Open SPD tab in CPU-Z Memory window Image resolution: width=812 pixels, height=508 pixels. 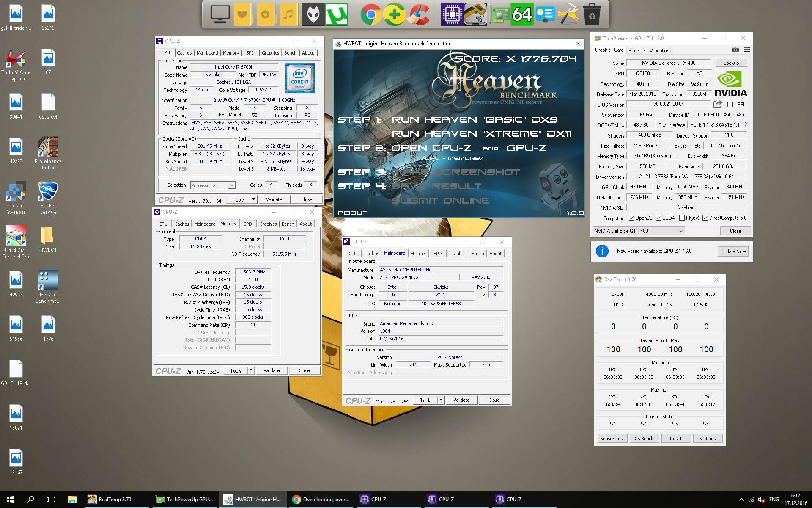pos(248,224)
